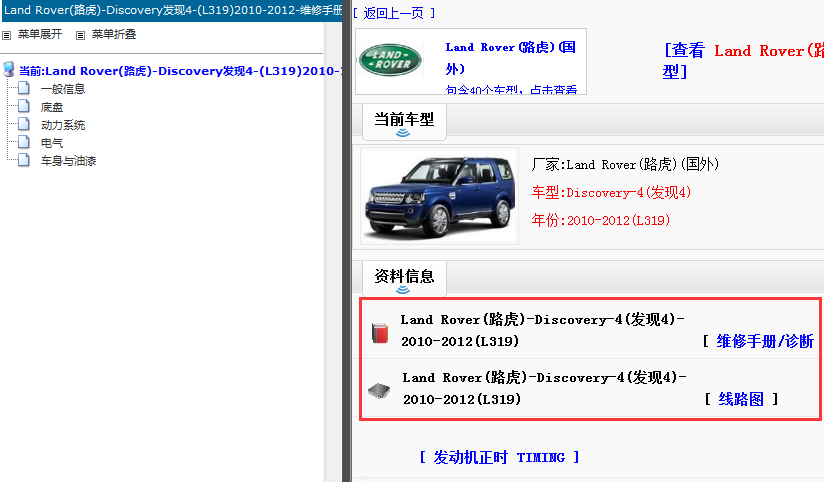The image size is (824, 482).
Task: Open the 维修手册/诊断 link
Action: point(765,341)
